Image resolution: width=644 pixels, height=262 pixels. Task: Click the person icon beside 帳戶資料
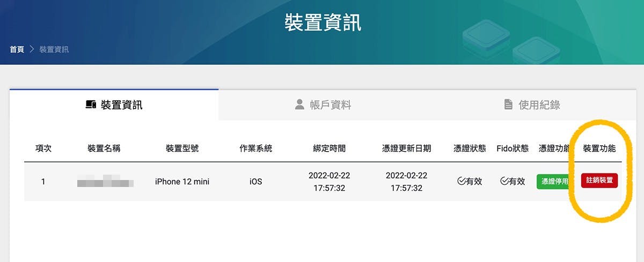tap(299, 104)
